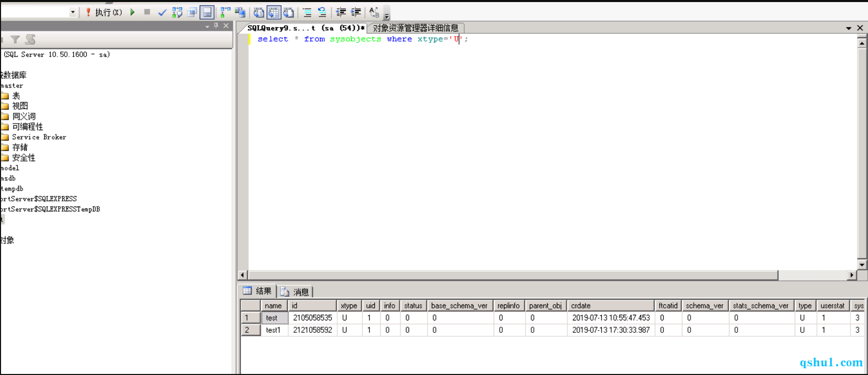The height and width of the screenshot is (375, 868).
Task: Start debugging with the green play icon
Action: pos(133,12)
